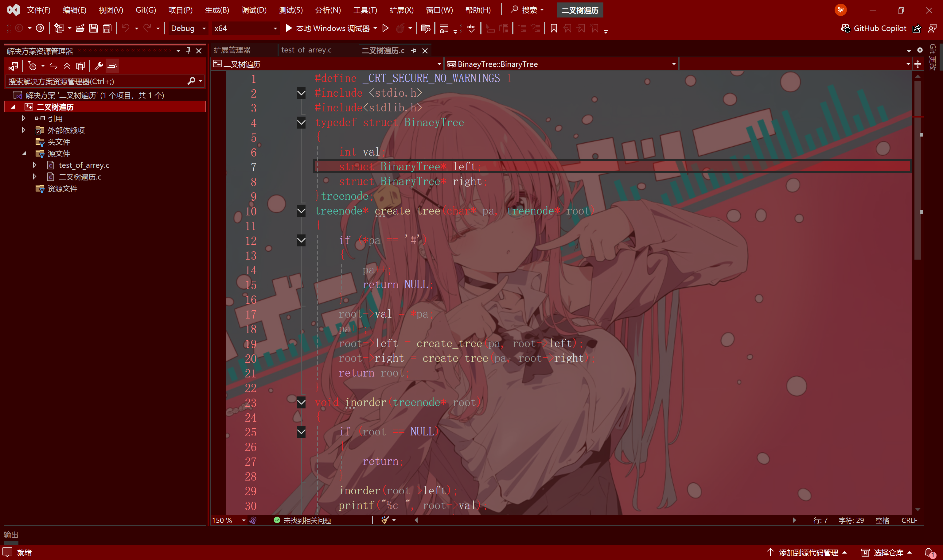Open the 调试(D) menu
Viewport: 943px width, 560px height.
pos(254,10)
